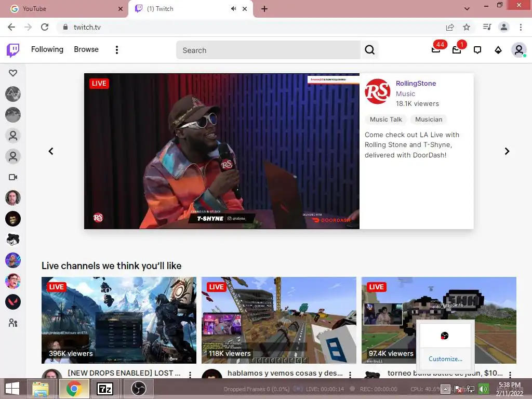Open the Whispers chat icon
The image size is (532, 399).
[x=477, y=50]
